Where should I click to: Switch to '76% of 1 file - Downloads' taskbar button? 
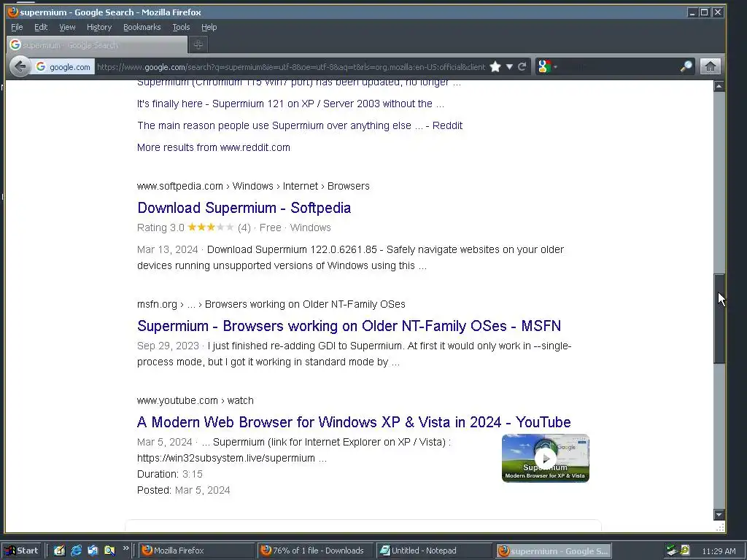point(315,551)
